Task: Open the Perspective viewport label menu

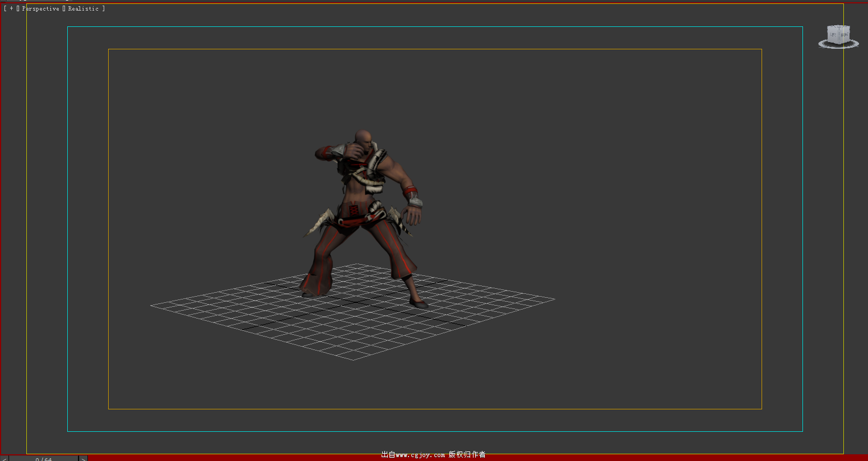Action: [40, 8]
